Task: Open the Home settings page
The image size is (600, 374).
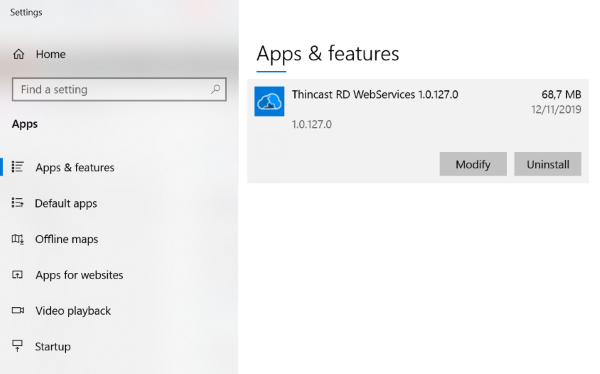Action: point(51,54)
